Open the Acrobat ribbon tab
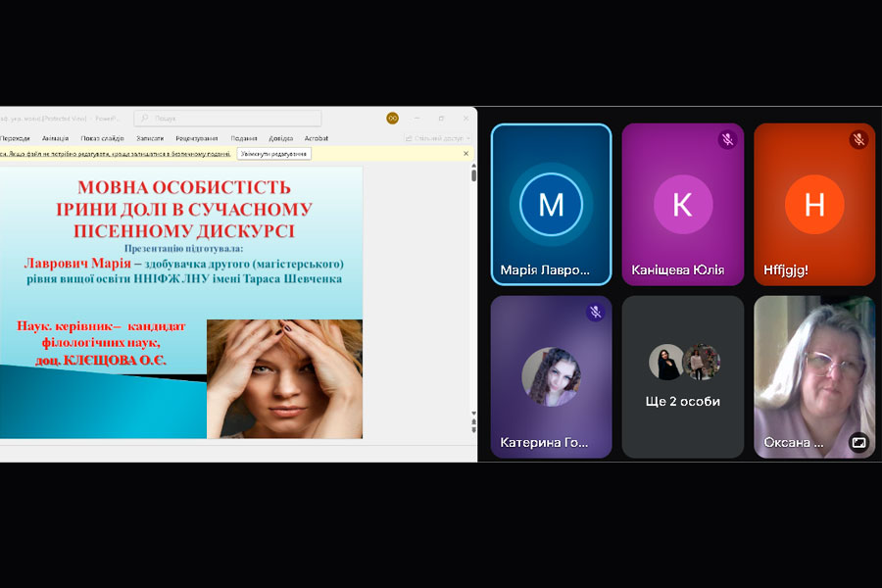Image resolution: width=882 pixels, height=588 pixels. [317, 138]
